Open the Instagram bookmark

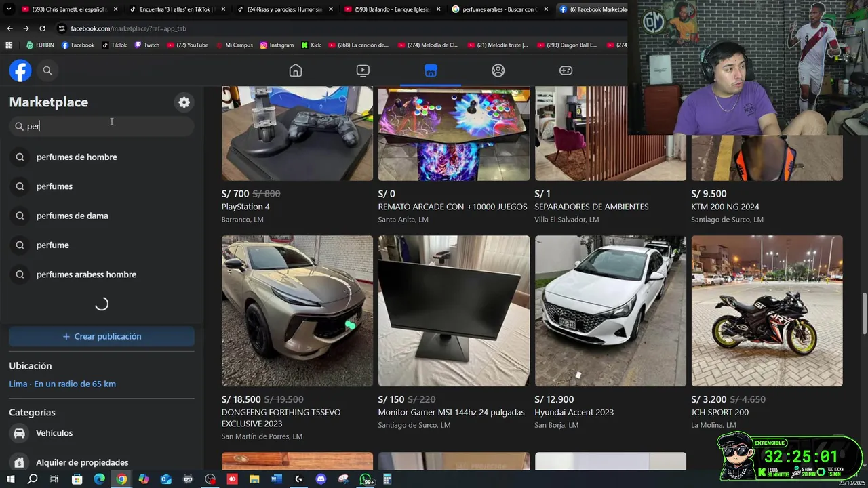click(x=277, y=45)
